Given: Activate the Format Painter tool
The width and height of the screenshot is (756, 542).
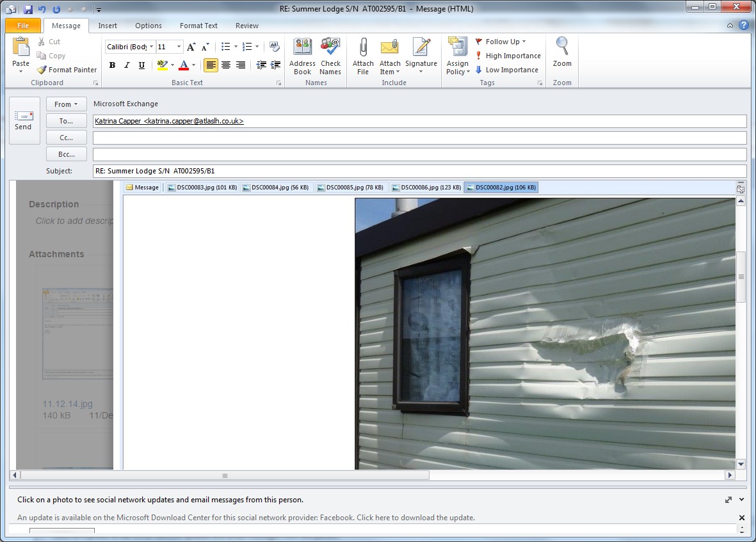Looking at the screenshot, I should coord(67,70).
